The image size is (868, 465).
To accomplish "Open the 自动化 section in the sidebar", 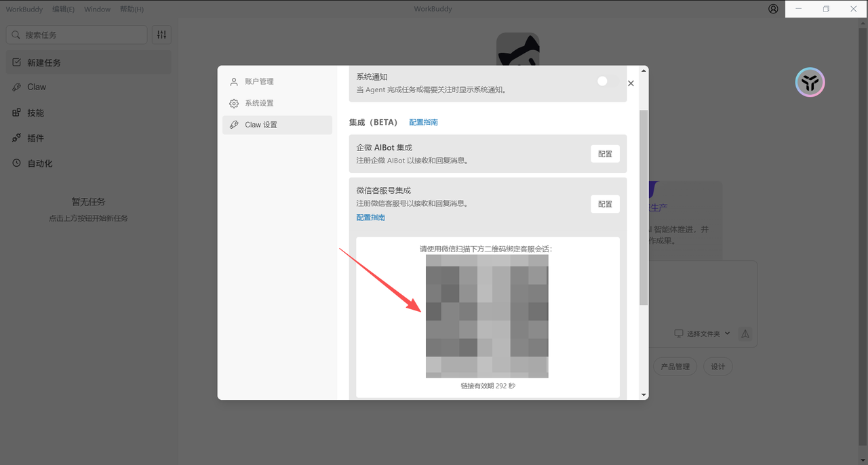I will 88,163.
